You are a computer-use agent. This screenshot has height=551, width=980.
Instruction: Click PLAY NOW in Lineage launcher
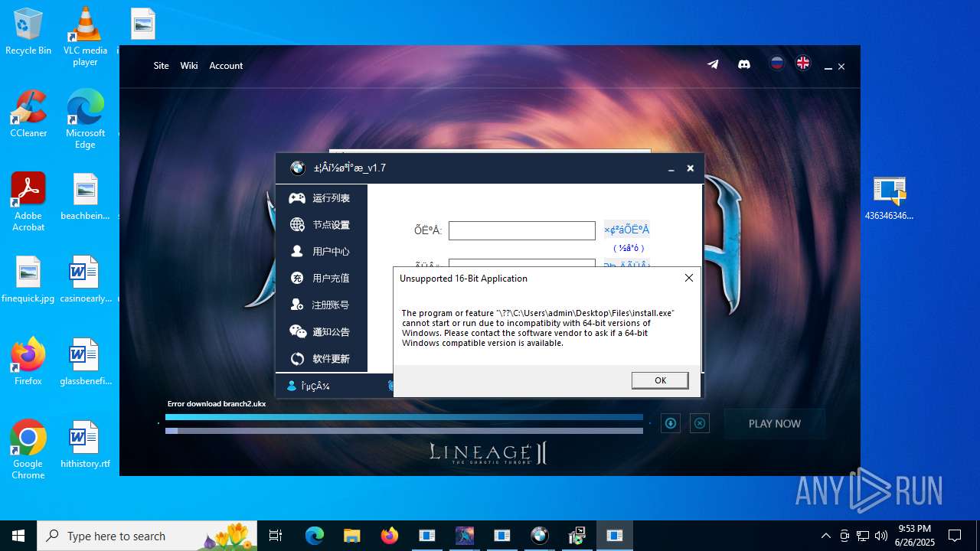point(775,423)
